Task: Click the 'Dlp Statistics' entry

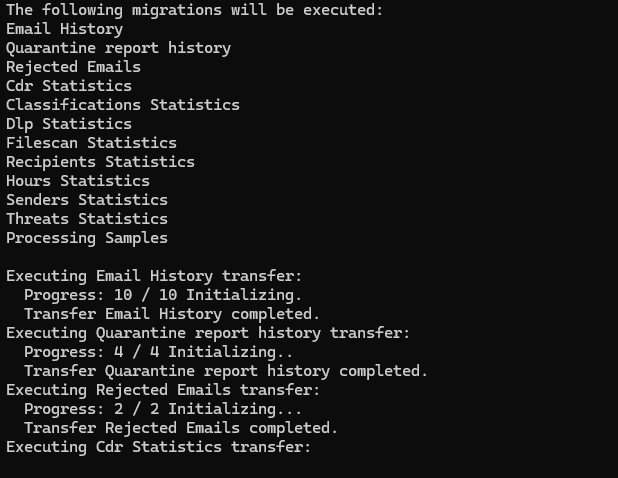Action: pos(69,124)
